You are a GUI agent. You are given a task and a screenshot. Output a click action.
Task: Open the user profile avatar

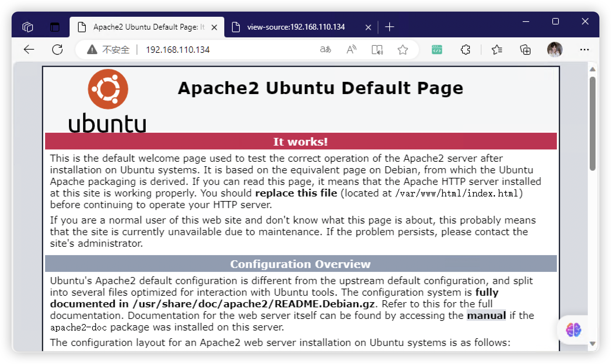pyautogui.click(x=555, y=50)
